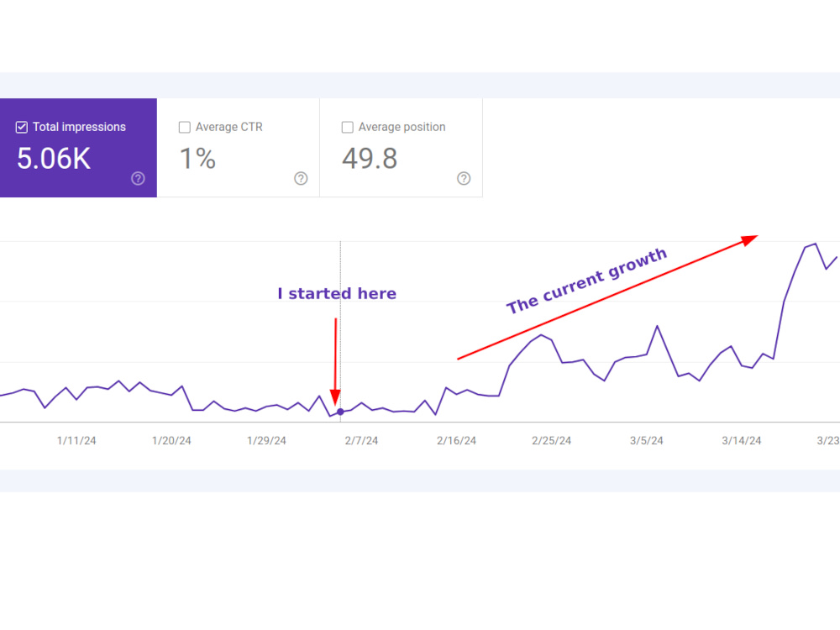Enable the Average position checkbox
Image resolution: width=840 pixels, height=630 pixels.
pos(347,127)
